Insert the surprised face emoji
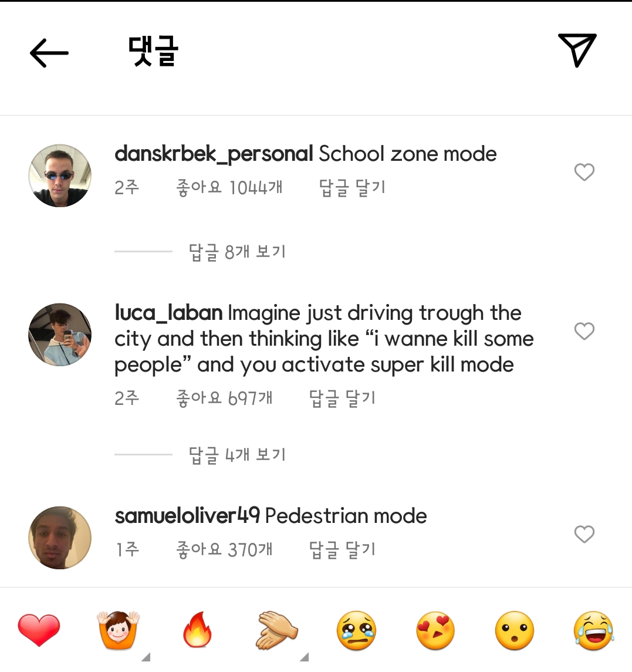 [515, 631]
